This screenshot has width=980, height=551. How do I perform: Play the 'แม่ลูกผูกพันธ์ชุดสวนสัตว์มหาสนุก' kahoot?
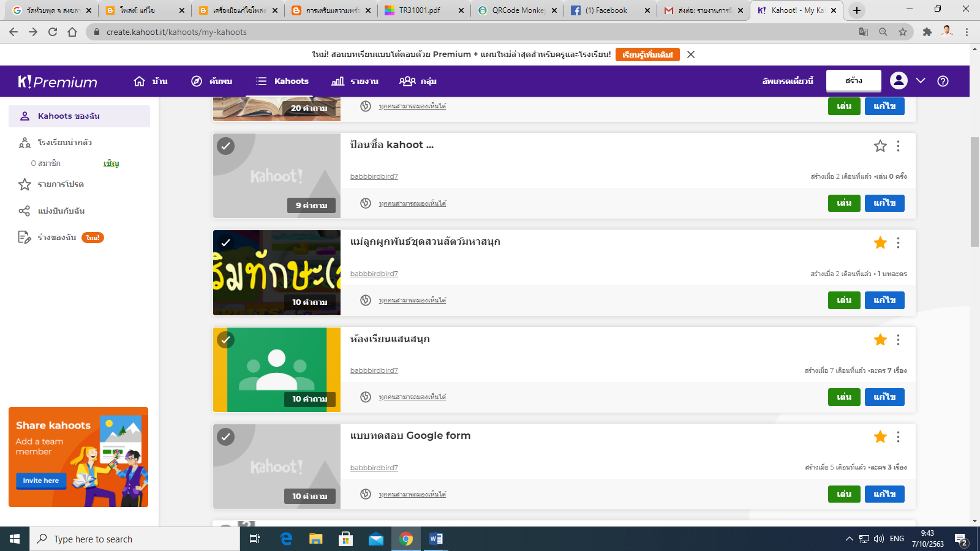click(844, 300)
